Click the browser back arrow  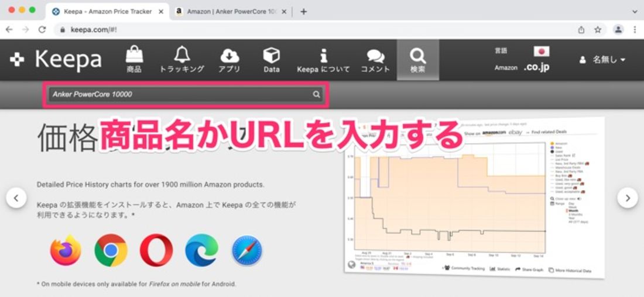pos(9,30)
